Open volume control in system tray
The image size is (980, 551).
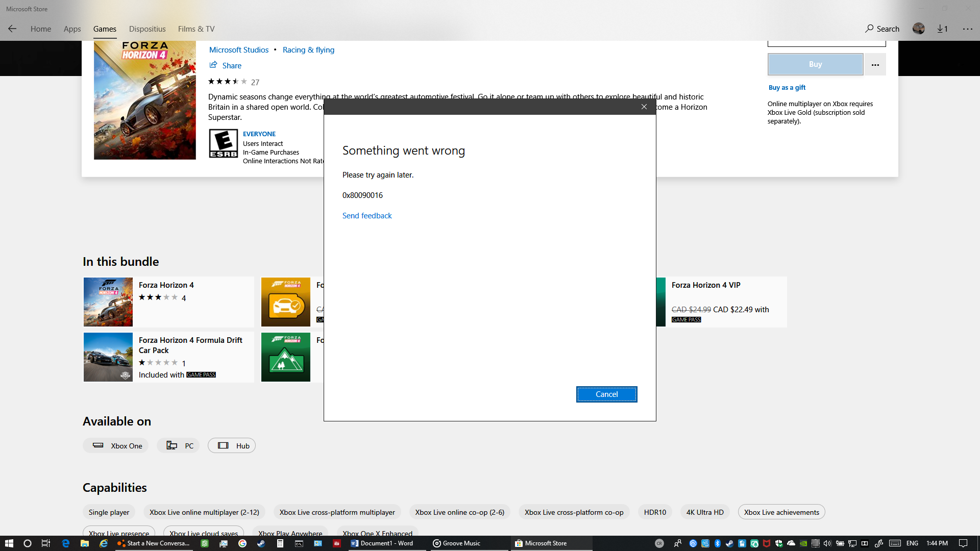pos(827,543)
